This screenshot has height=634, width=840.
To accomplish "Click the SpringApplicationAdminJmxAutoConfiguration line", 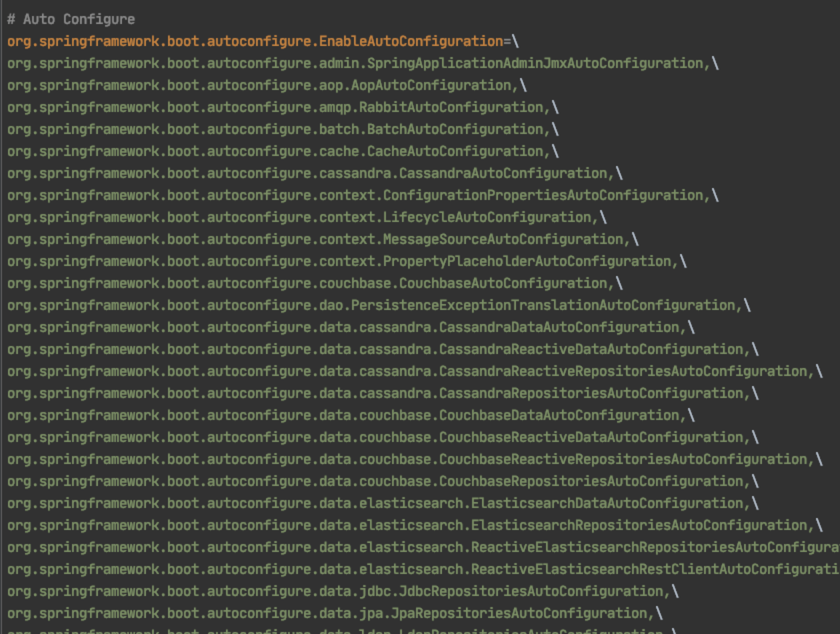I will point(363,63).
